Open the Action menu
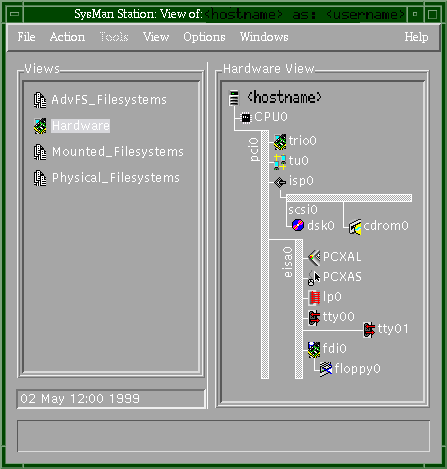This screenshot has width=447, height=469. pos(67,37)
